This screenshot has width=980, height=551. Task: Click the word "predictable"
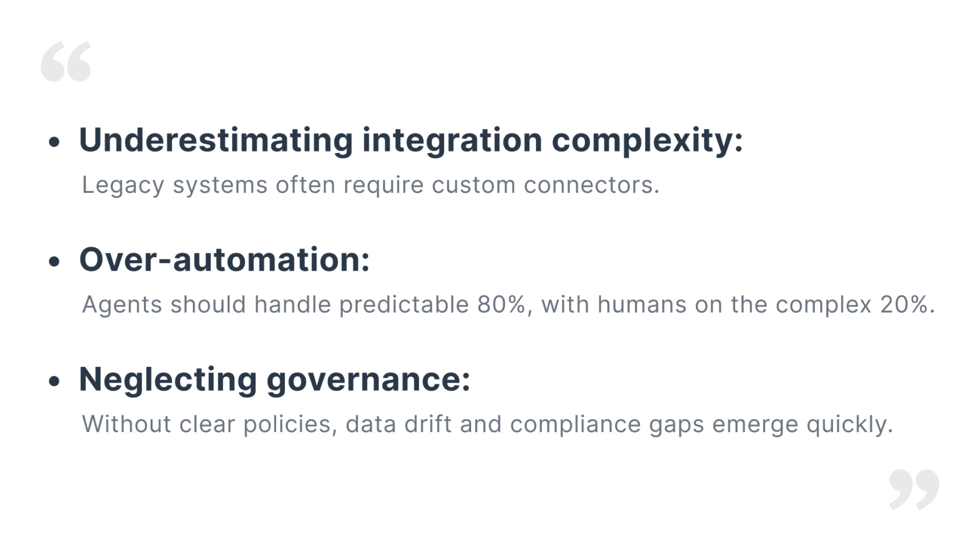[x=404, y=304]
